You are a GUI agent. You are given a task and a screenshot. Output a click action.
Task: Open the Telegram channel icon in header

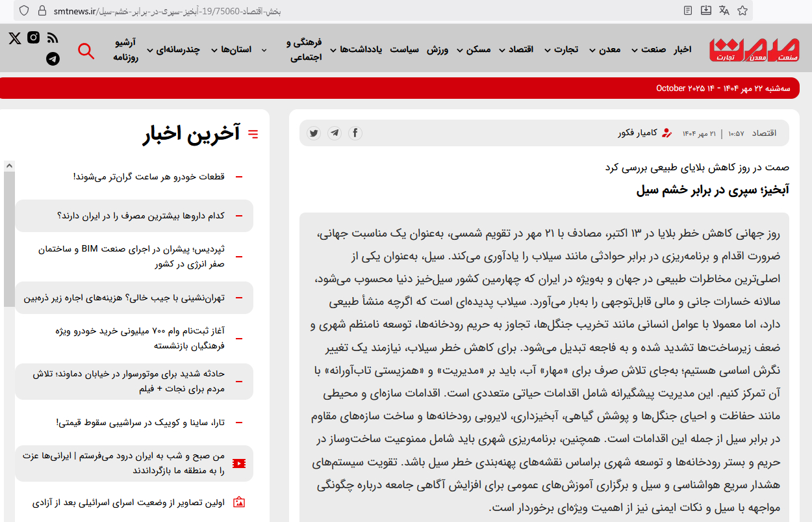(x=53, y=59)
